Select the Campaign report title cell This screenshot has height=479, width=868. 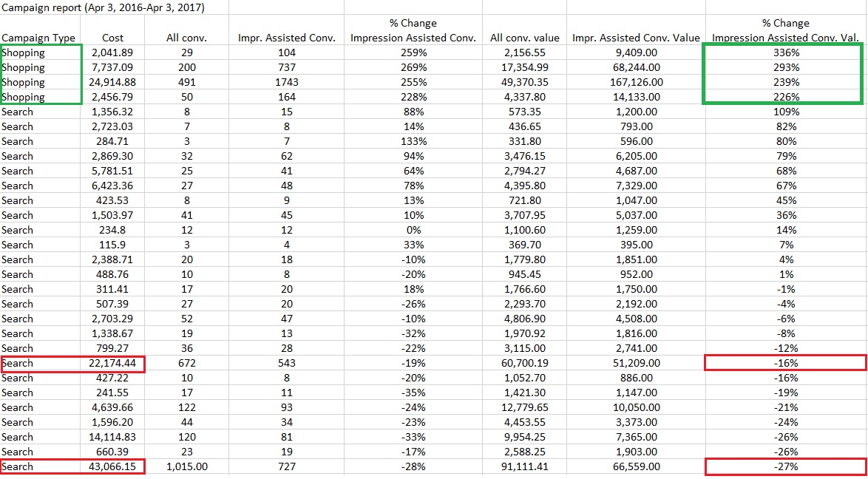(x=104, y=8)
